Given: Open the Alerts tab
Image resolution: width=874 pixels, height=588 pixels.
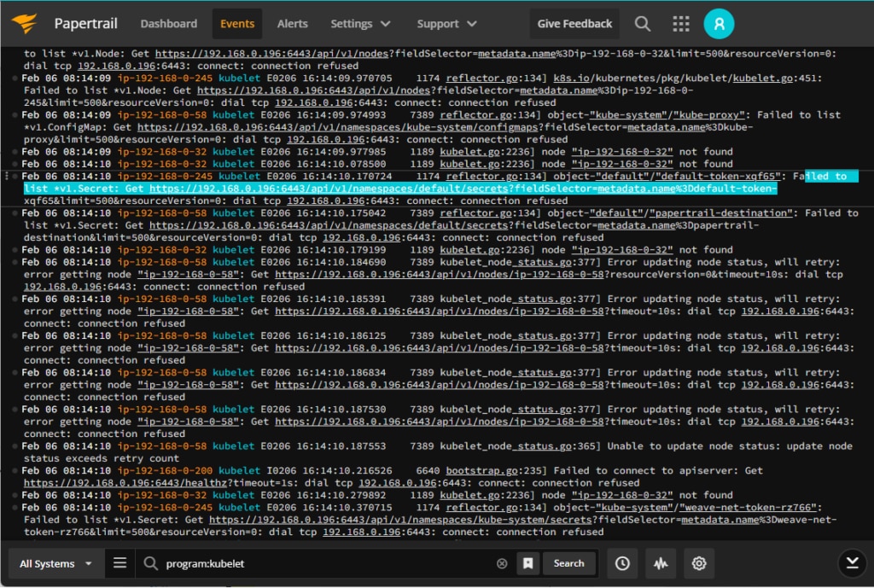Looking at the screenshot, I should [292, 23].
